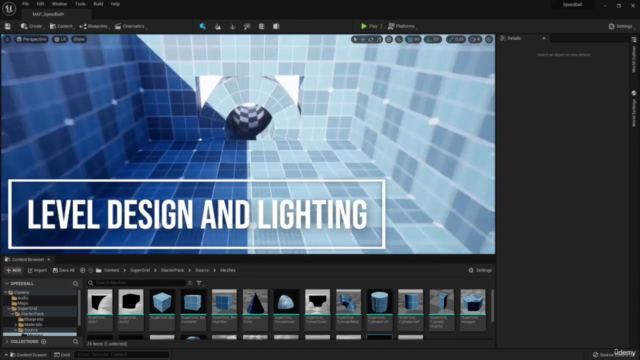This screenshot has width=640, height=360.
Task: Open the Content dropdown in toolbar
Action: 62,26
